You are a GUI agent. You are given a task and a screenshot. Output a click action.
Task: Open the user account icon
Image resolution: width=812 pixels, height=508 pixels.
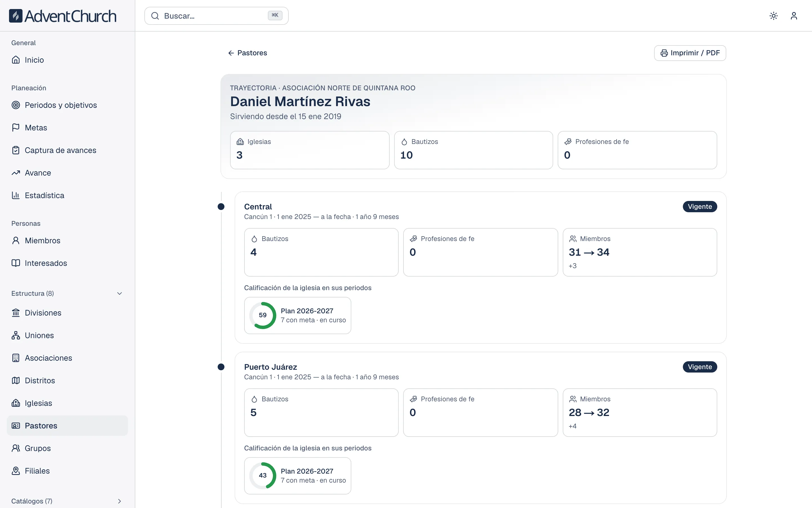pyautogui.click(x=794, y=16)
